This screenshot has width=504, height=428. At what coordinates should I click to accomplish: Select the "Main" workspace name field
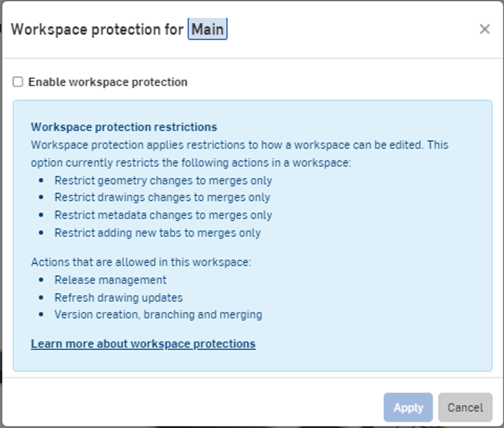click(x=208, y=29)
